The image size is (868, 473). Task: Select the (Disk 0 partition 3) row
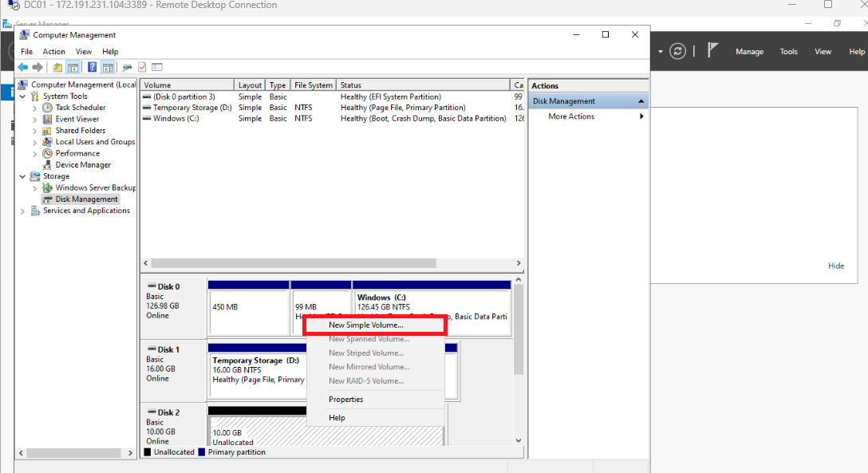pyautogui.click(x=332, y=97)
